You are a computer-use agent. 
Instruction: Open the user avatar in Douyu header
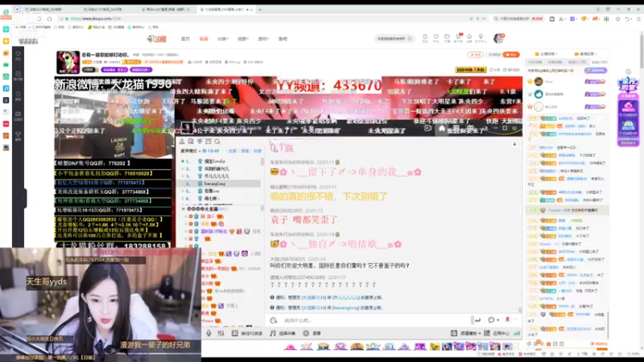point(498,38)
